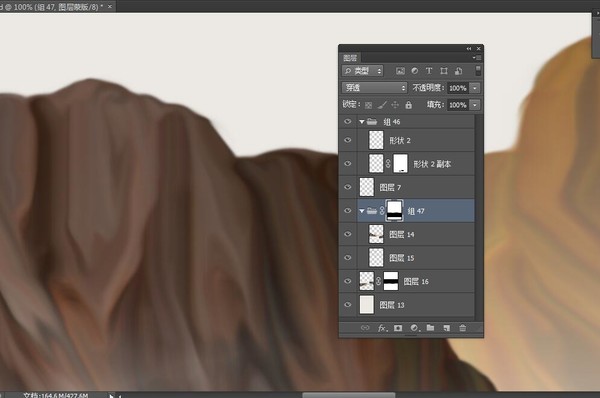The width and height of the screenshot is (600, 398).
Task: Click the fill 100% value field
Action: (458, 105)
